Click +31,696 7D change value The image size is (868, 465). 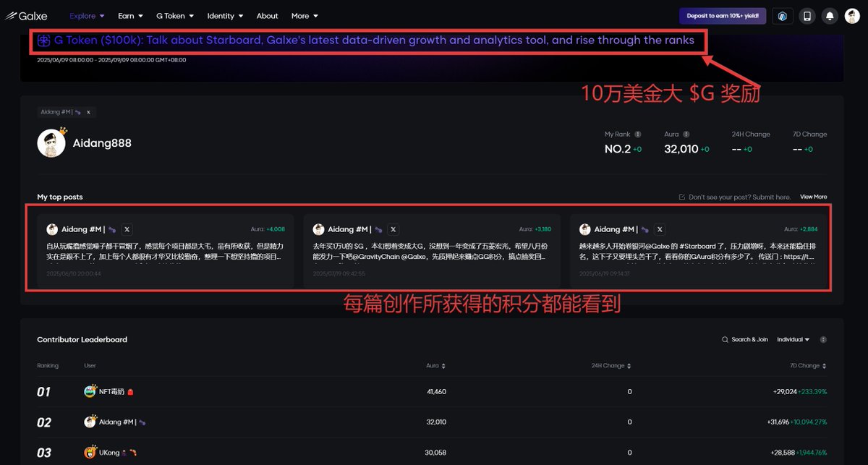779,422
